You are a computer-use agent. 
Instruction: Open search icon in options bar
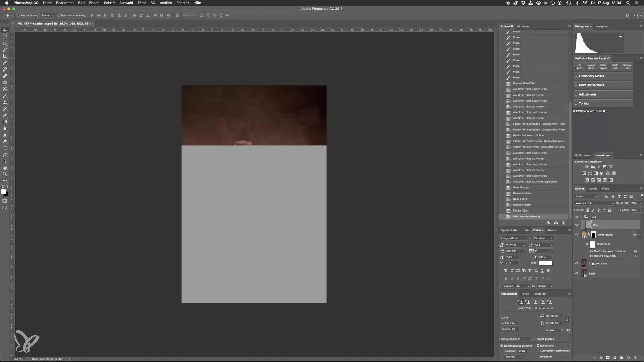(x=627, y=15)
